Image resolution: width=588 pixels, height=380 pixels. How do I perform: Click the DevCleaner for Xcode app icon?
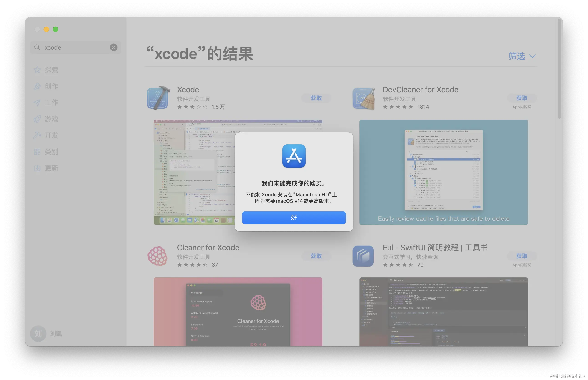(364, 98)
